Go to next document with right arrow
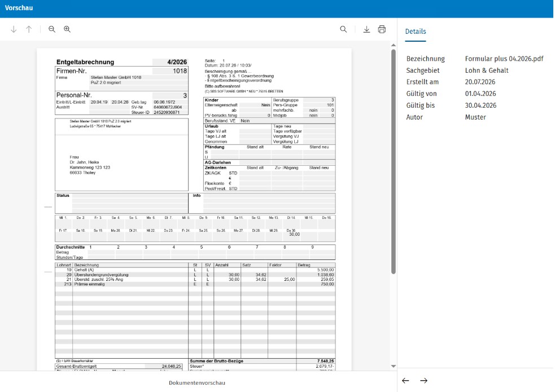This screenshot has height=392, width=555. tap(423, 381)
